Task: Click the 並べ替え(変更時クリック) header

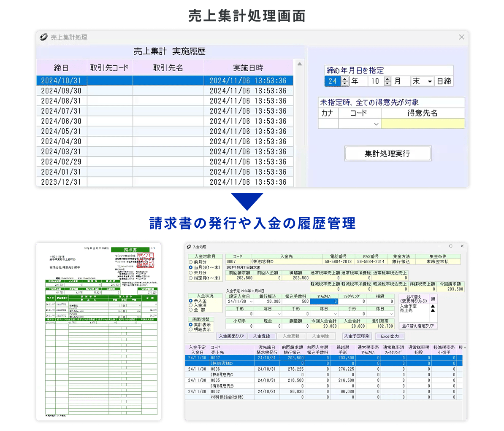Action: click(x=414, y=299)
